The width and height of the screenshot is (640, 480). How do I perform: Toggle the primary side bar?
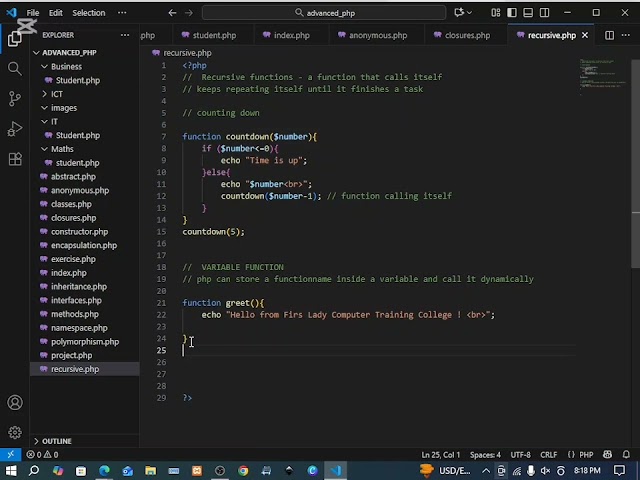pyautogui.click(x=511, y=13)
